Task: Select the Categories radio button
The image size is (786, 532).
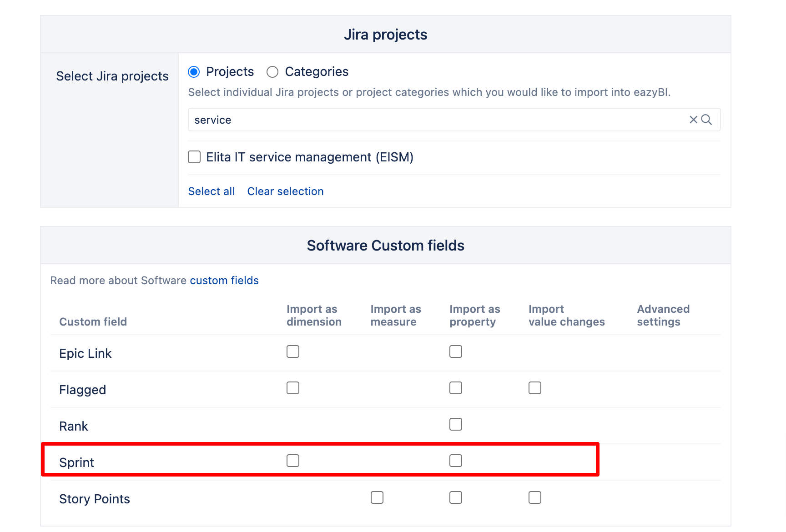Action: [x=272, y=71]
